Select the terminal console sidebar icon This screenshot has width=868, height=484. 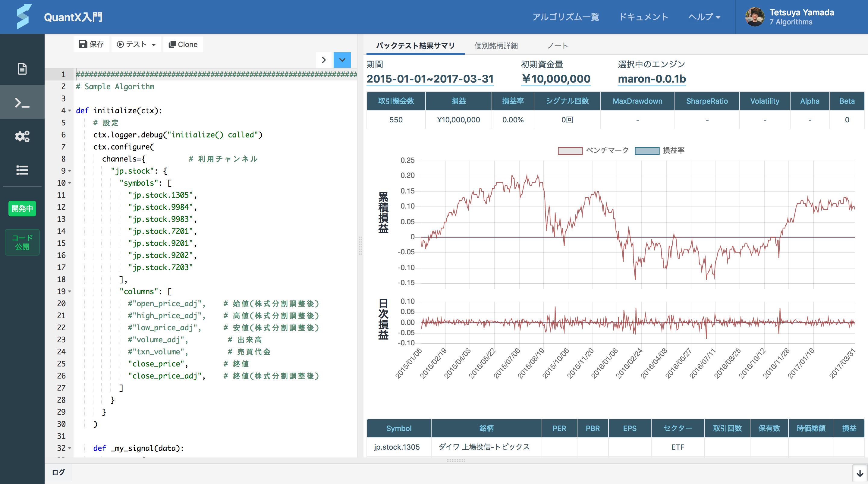coord(22,102)
